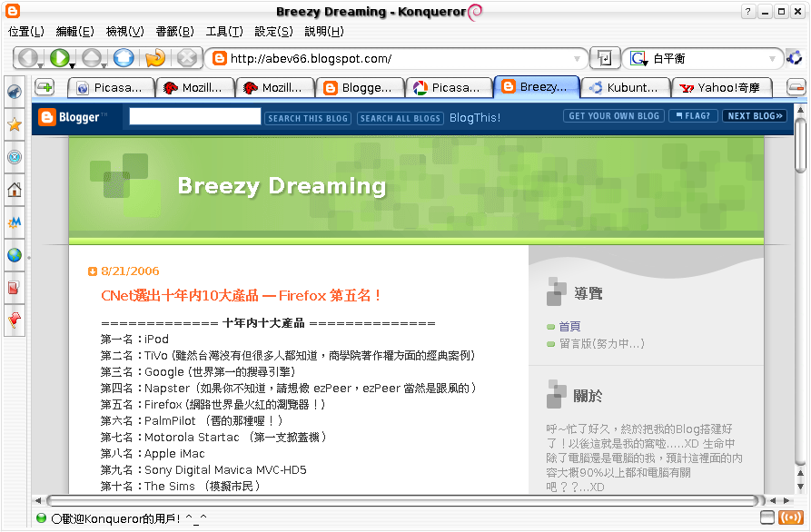Screen dimensions: 811x532
Task: Click the horizontal scrollbar track
Action: (x=403, y=500)
